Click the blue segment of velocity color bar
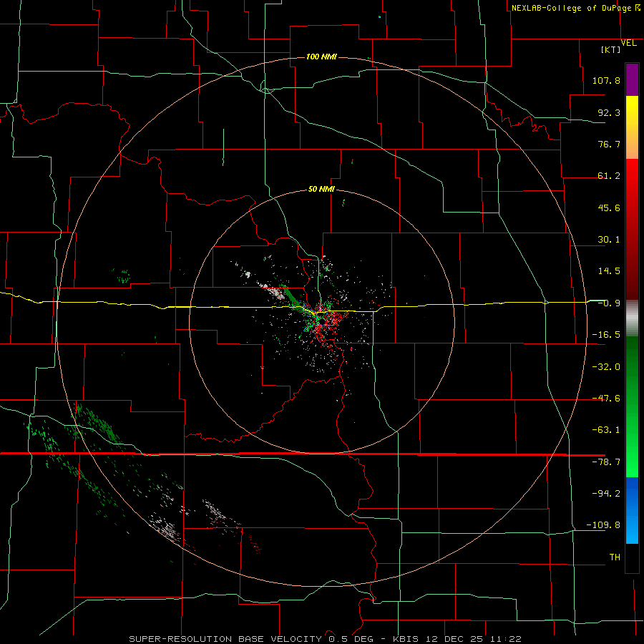644x644 pixels. click(632, 510)
